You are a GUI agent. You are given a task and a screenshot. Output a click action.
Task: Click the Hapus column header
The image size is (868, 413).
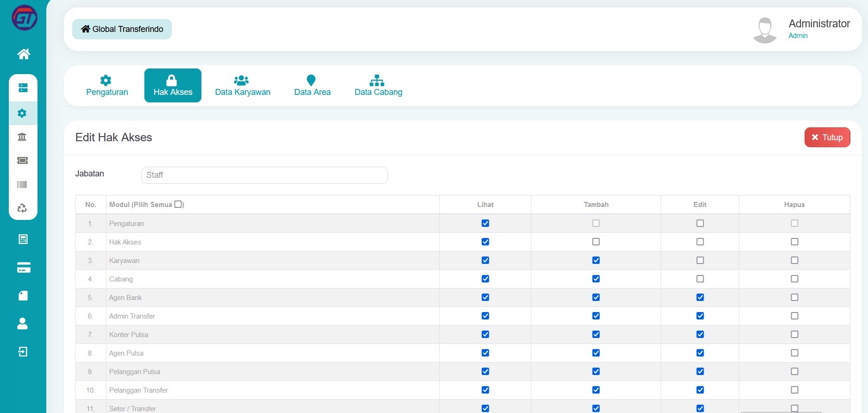(x=794, y=205)
